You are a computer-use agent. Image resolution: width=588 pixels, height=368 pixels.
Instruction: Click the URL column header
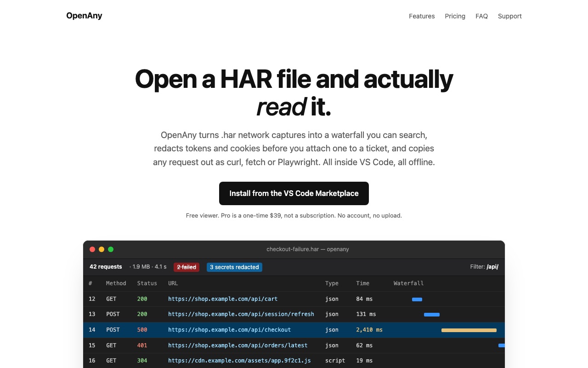tap(173, 283)
